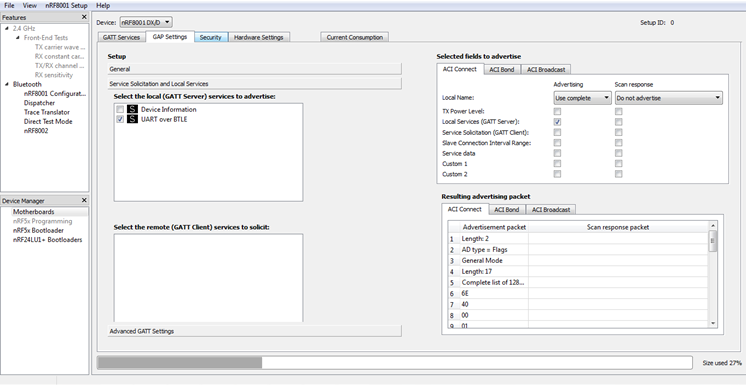
Task: Expand the General setup section
Action: (x=254, y=69)
